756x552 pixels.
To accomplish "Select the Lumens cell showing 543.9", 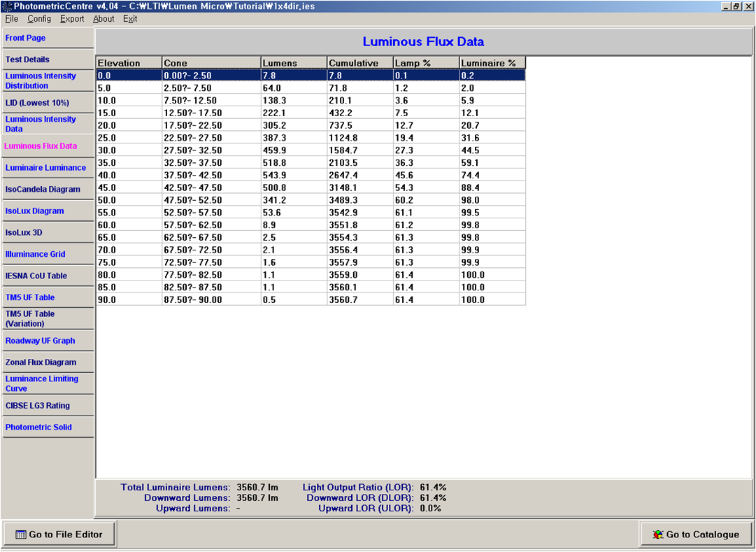I will (x=293, y=174).
